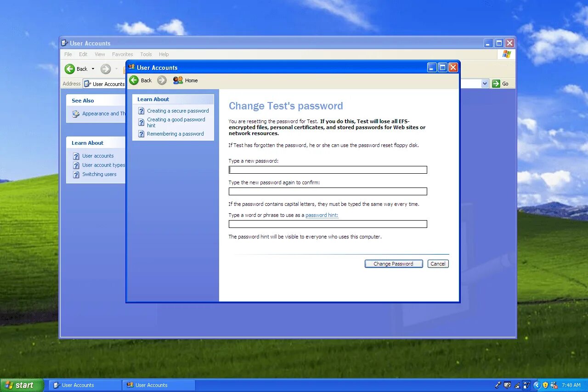Click the front window title bar icon
The width and height of the screenshot is (588, 392).
131,67
